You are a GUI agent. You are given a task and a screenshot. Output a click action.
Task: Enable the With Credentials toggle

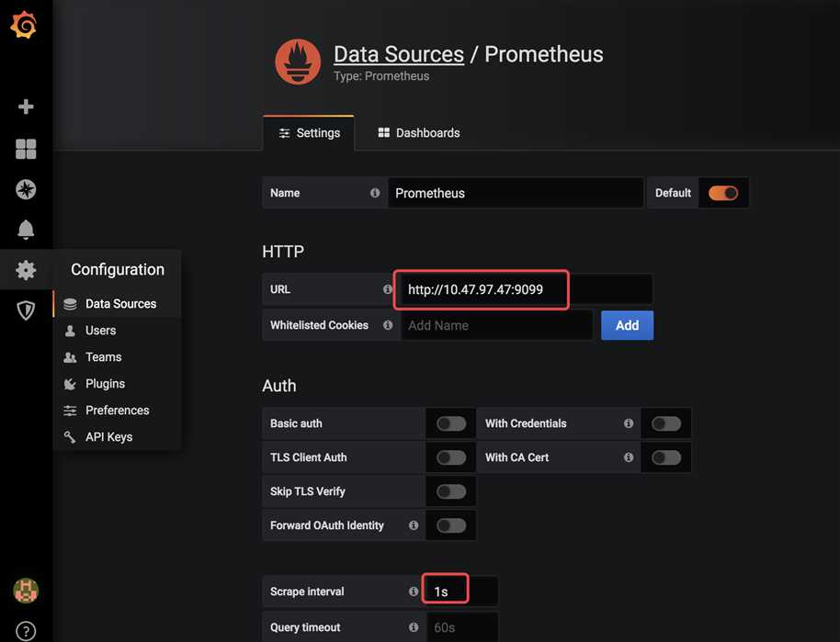tap(666, 423)
